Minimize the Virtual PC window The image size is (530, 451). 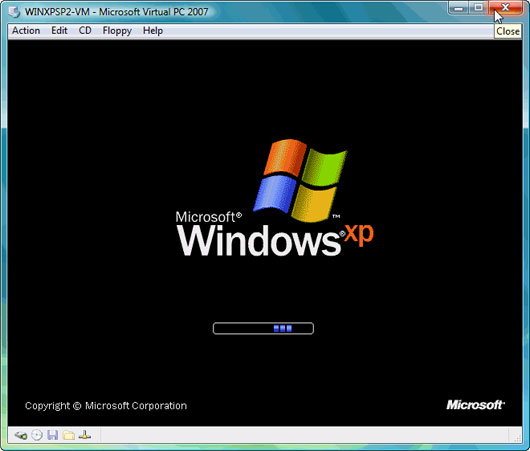(458, 7)
